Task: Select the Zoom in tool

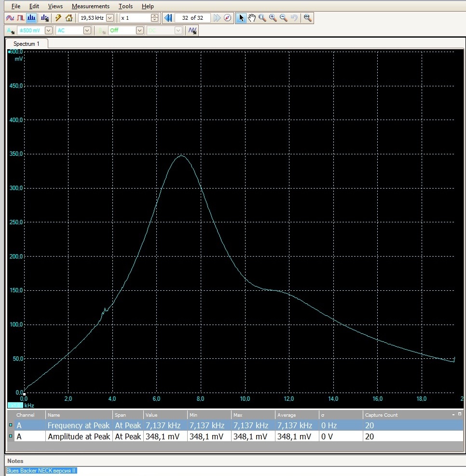Action: coord(273,18)
